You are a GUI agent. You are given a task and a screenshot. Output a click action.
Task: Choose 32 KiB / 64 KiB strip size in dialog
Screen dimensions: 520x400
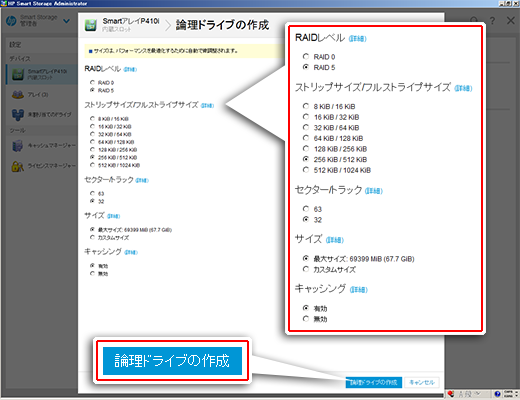coord(92,134)
